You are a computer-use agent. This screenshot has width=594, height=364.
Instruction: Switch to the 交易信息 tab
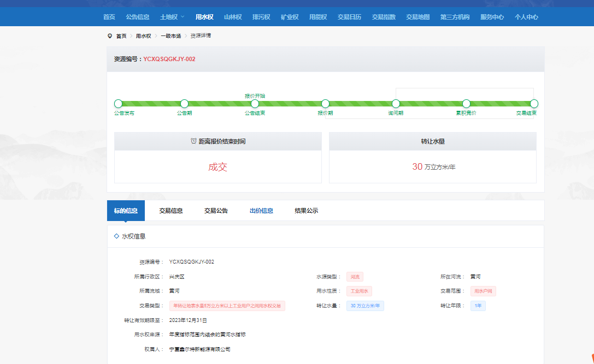coord(170,211)
